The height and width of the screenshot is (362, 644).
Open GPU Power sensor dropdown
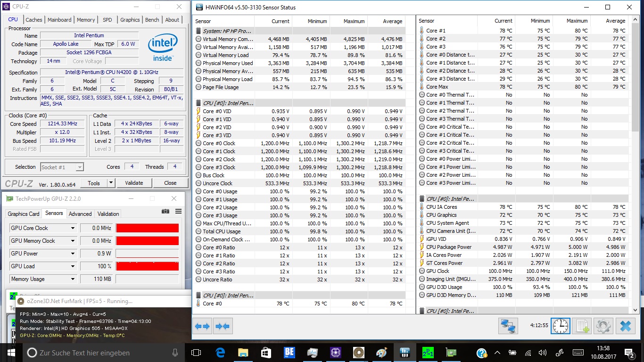coord(73,254)
